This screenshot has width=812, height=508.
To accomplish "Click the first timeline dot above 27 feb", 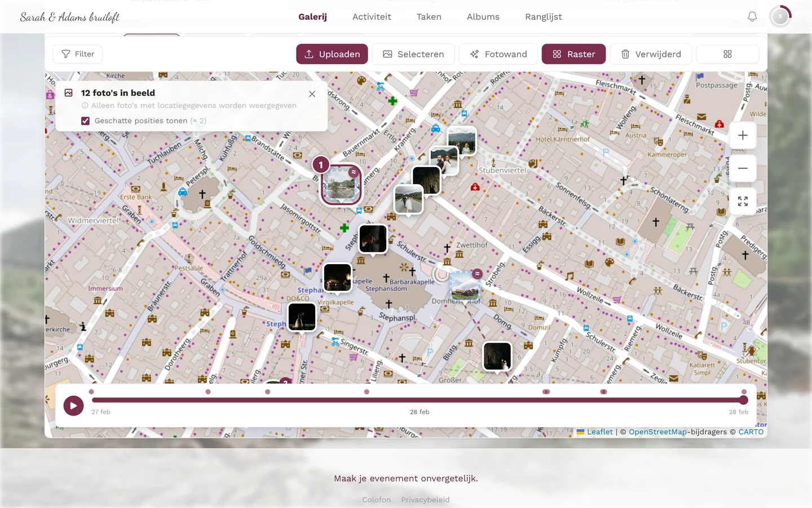I will click(x=91, y=392).
